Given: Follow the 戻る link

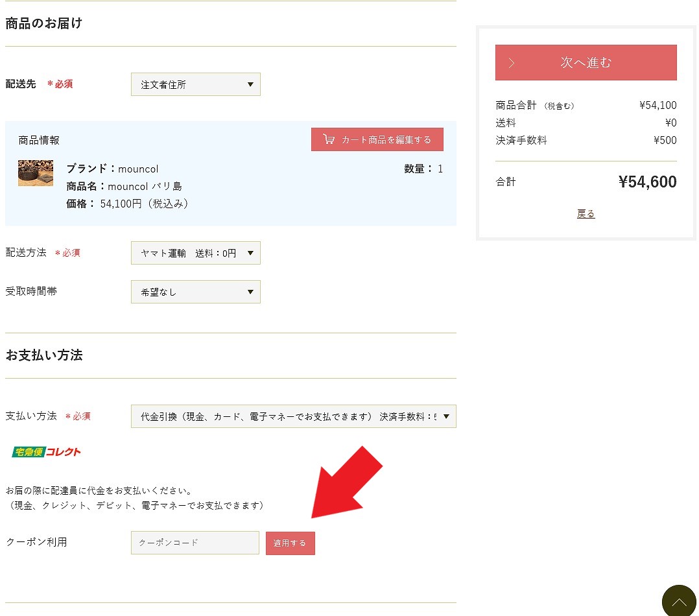Looking at the screenshot, I should (x=586, y=213).
